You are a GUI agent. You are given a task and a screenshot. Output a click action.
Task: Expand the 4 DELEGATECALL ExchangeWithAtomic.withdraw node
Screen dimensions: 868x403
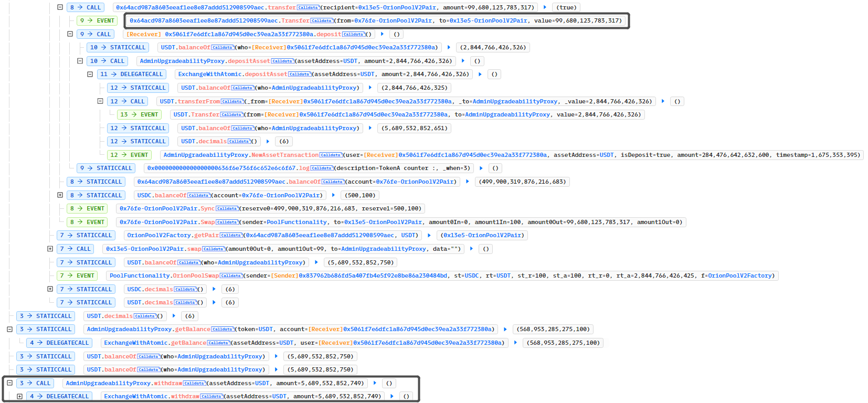click(x=19, y=397)
